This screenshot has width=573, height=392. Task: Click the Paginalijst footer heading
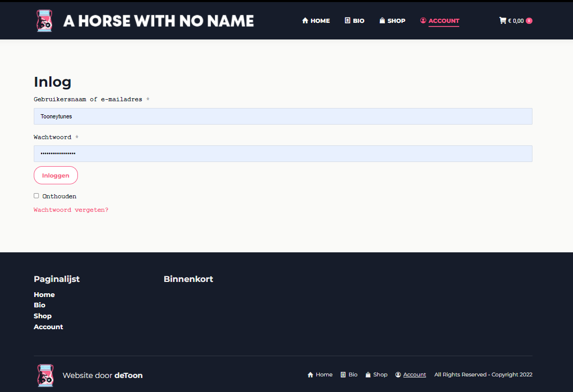57,279
